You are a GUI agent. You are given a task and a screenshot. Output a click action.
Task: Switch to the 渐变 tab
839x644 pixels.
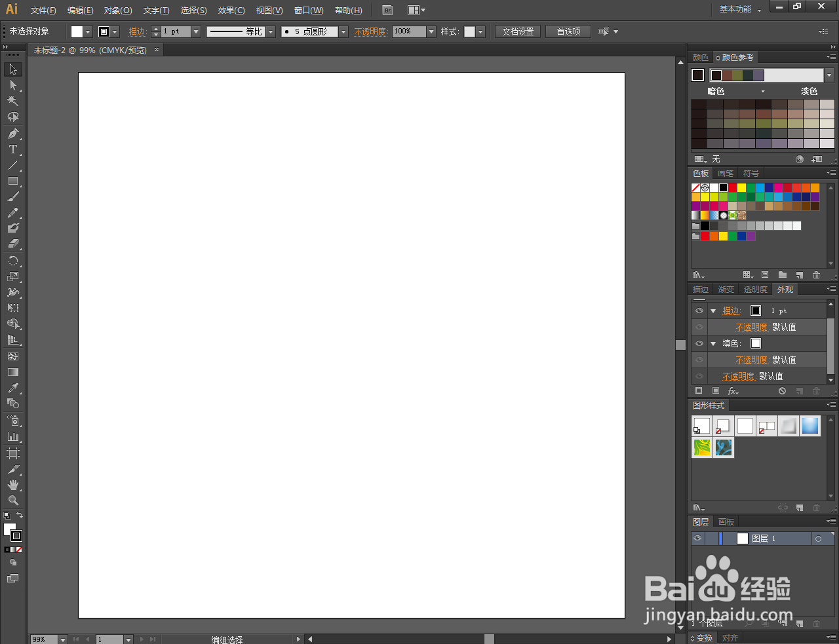[x=726, y=290]
